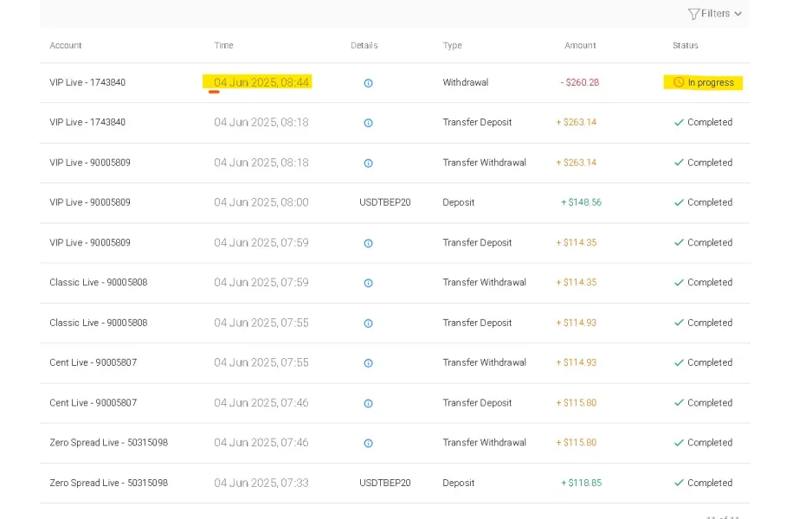Click USDTBEP20 on the $148.56 deposit row
812x519 pixels.
click(x=384, y=202)
